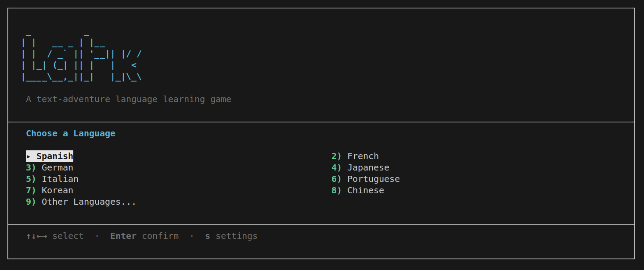Open the Other Languages option
This screenshot has width=644, height=270.
[x=88, y=202]
